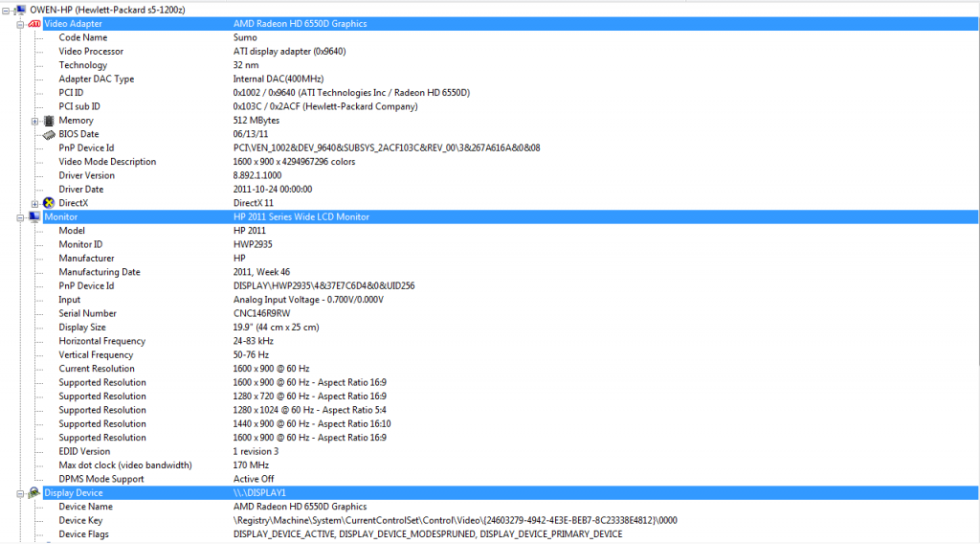Click the value '170 MHz'
This screenshot has width=980, height=544.
click(x=251, y=465)
